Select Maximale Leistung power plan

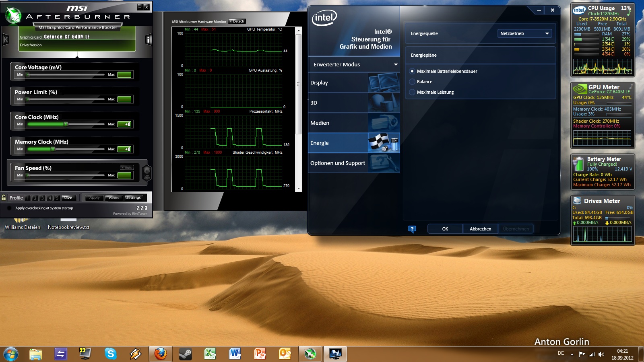412,92
